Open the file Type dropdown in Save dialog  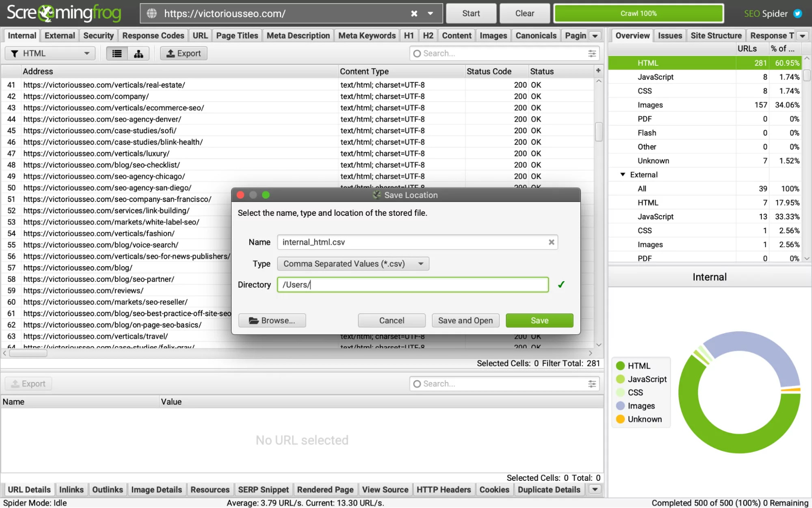(352, 263)
